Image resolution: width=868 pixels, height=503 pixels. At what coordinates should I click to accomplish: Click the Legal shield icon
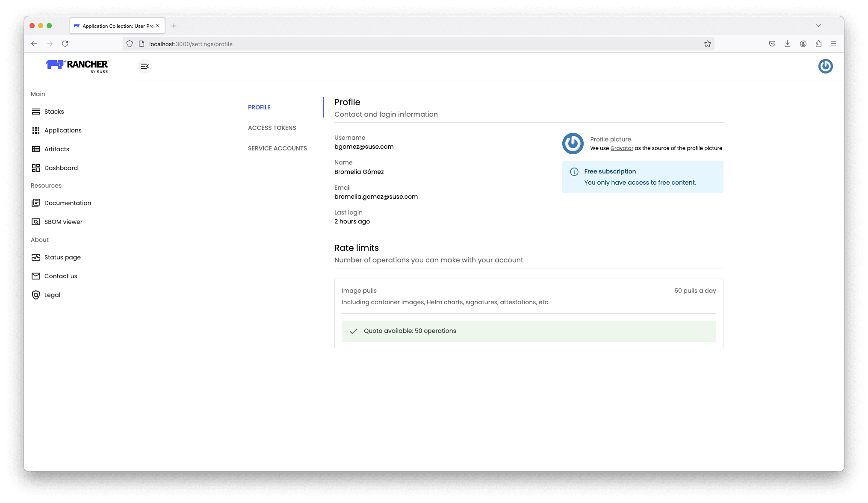(x=36, y=295)
